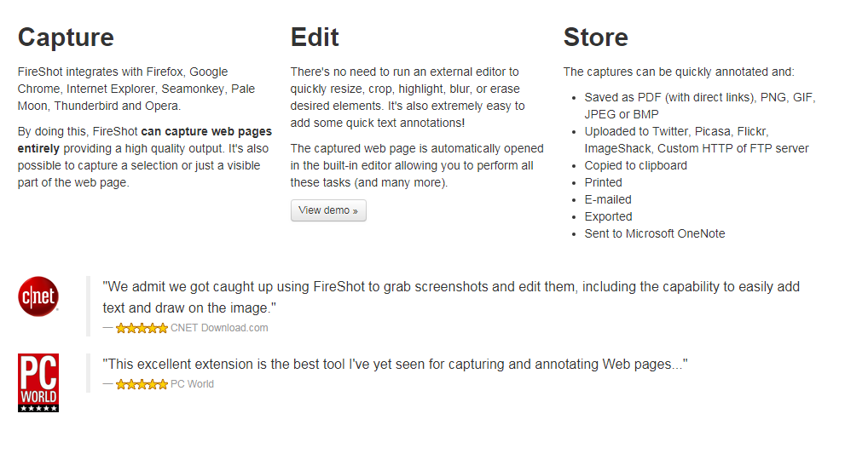The image size is (868, 454).
Task: Click the PC World review quote
Action: (395, 365)
